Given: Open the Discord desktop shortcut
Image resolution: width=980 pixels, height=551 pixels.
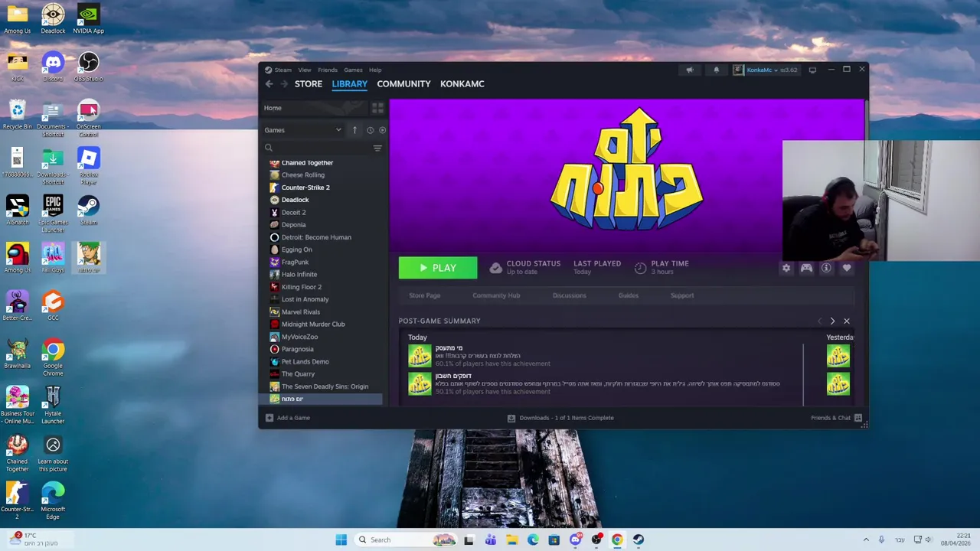Looking at the screenshot, I should pos(53,66).
